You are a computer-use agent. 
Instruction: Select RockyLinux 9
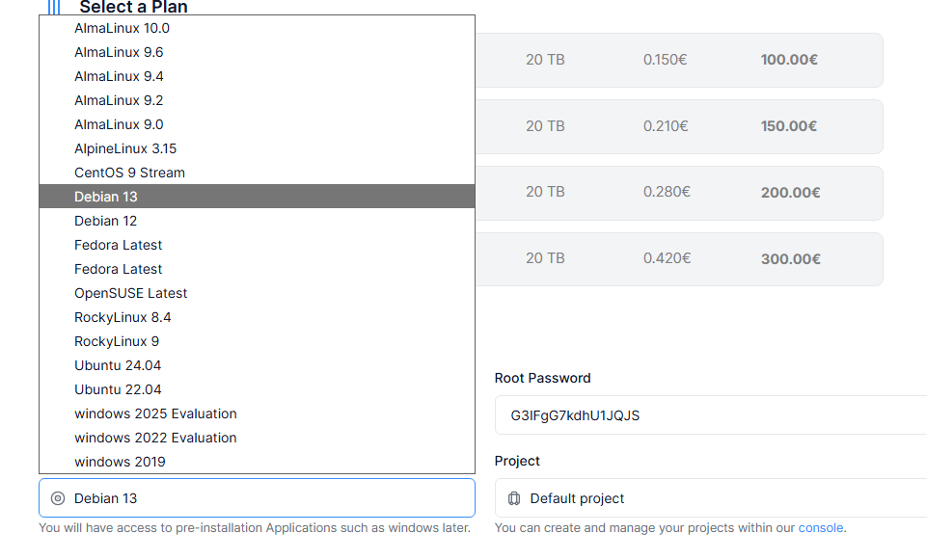pos(117,341)
